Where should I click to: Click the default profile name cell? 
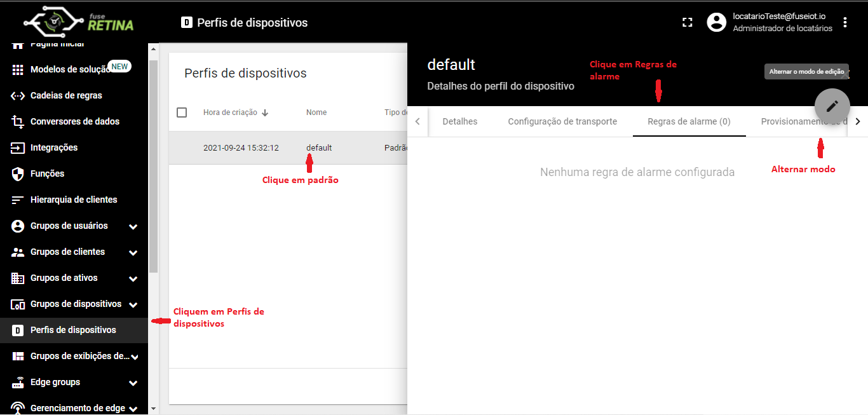319,147
